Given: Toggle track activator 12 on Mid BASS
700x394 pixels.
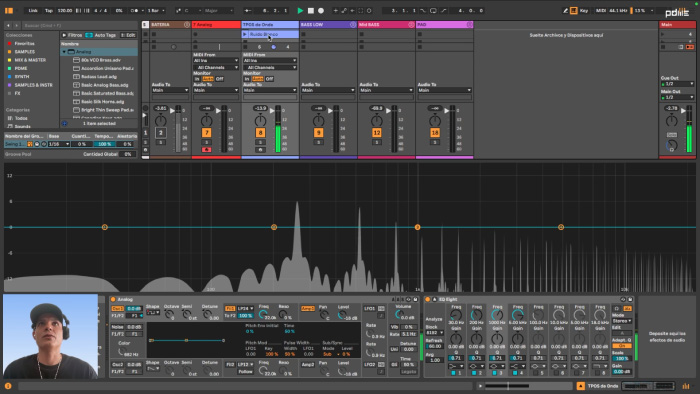Looking at the screenshot, I should tap(376, 133).
